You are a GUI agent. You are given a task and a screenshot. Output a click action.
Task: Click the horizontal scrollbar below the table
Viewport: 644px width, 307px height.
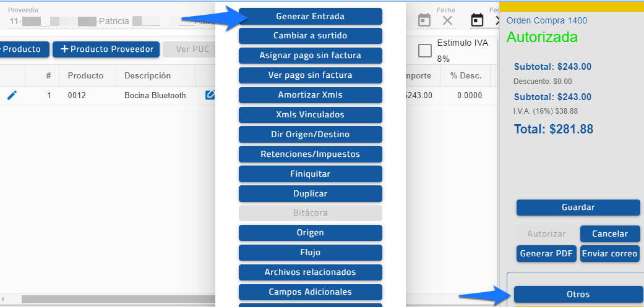click(x=118, y=299)
